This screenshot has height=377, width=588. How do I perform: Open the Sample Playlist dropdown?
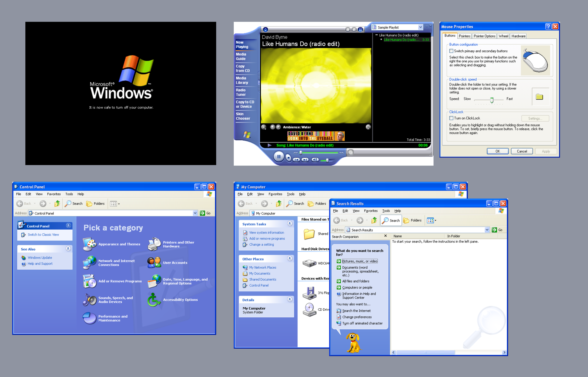pyautogui.click(x=420, y=27)
